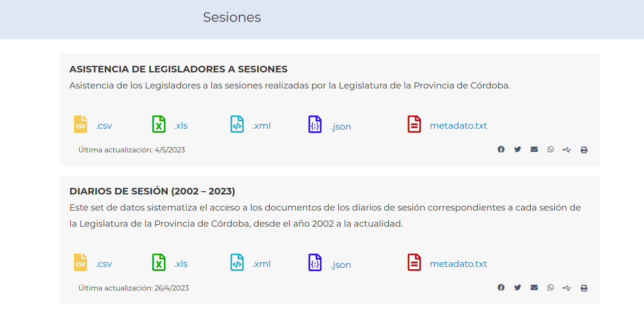Screen dimensions: 644x309
Task: Share Diarios de Sesión via WhatsApp
Action: [x=550, y=288]
